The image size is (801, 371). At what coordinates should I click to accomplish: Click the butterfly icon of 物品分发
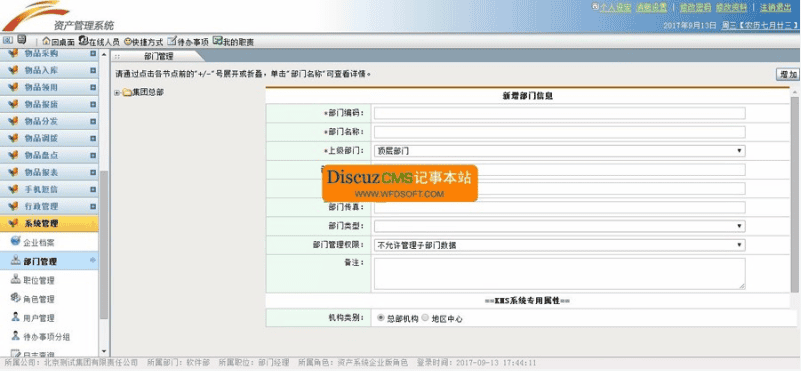tap(13, 121)
